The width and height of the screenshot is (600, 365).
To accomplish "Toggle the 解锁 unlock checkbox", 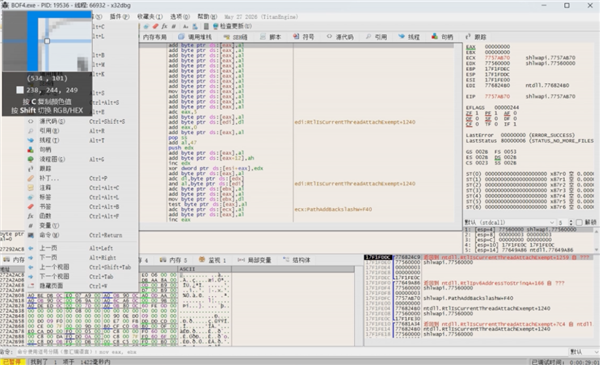I will pyautogui.click(x=579, y=222).
